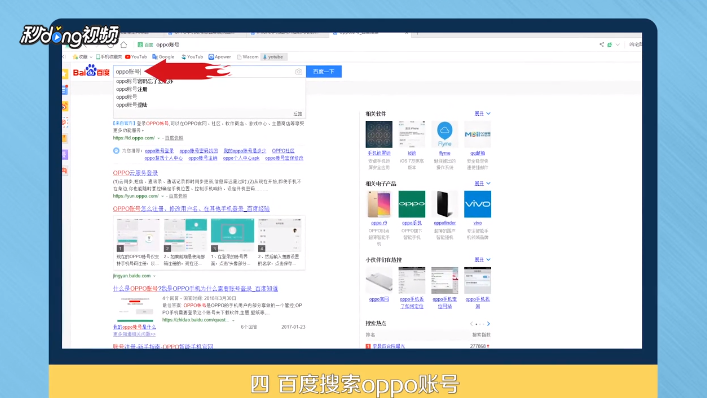Open the red YouTube bookmark
The width and height of the screenshot is (707, 398).
pos(136,57)
